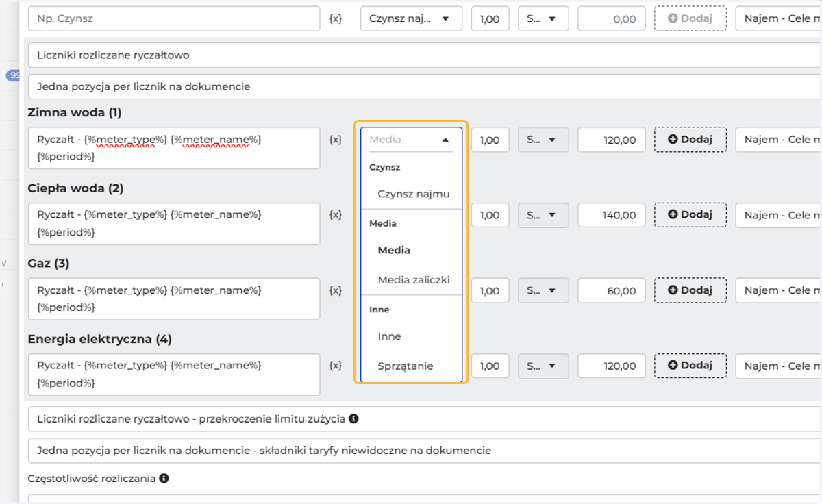This screenshot has width=822, height=504.
Task: Click Dodaj for Gaz
Action: click(x=690, y=290)
